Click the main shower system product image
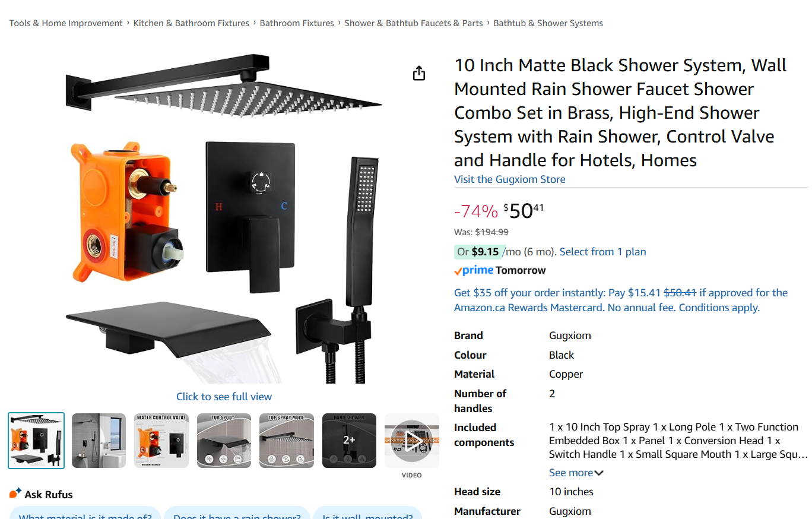Screen dimensions: 812x519 coord(224,219)
